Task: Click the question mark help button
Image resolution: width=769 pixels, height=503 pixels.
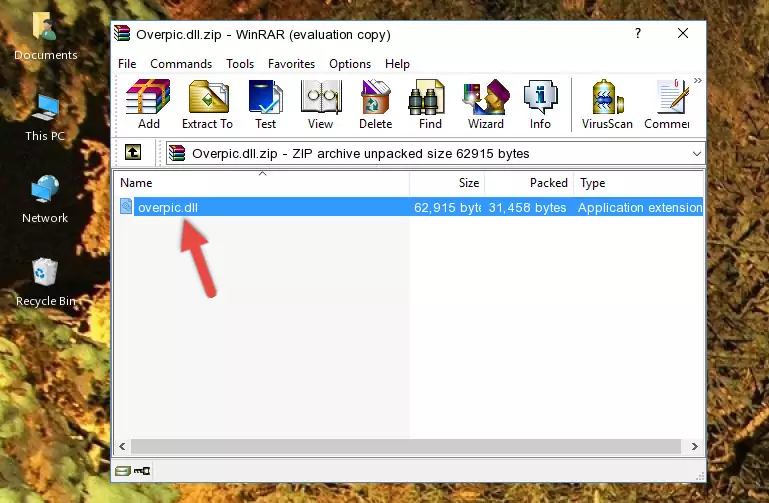Action: coord(638,33)
